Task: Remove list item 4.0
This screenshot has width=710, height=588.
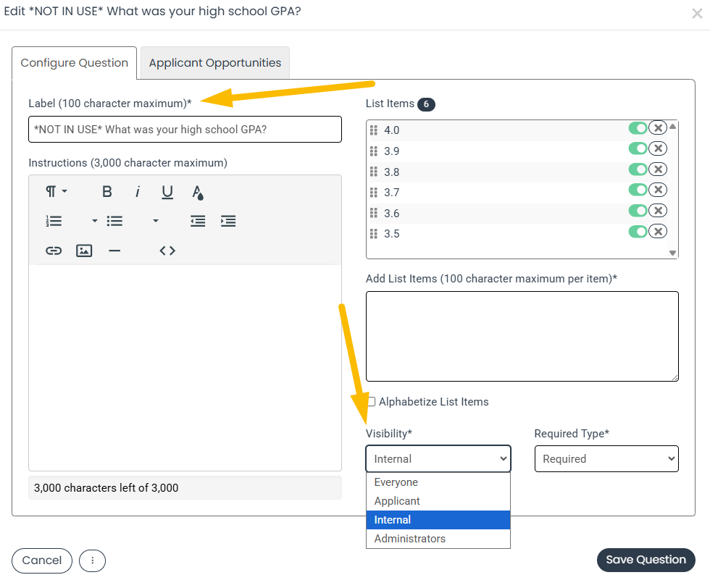Action: (658, 128)
